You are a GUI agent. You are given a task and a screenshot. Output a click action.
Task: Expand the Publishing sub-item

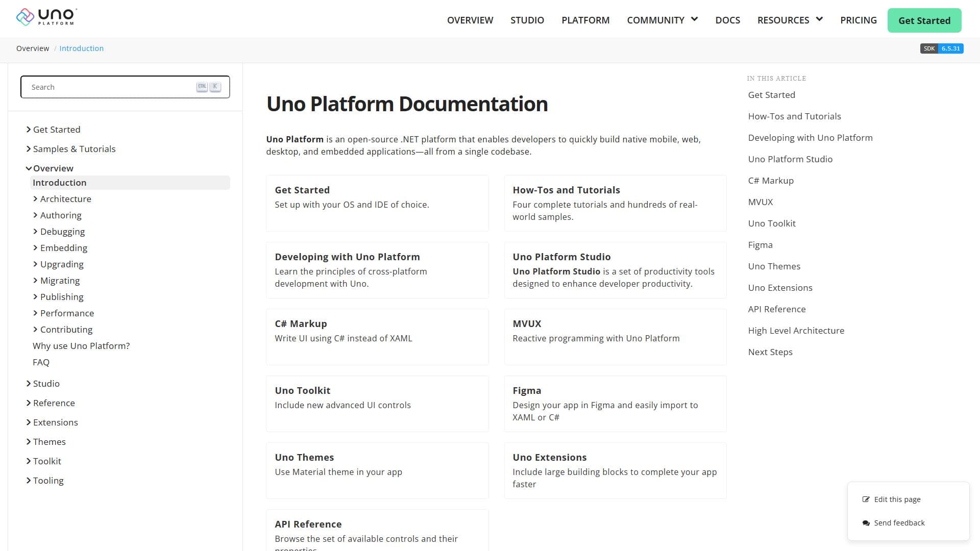click(x=35, y=297)
